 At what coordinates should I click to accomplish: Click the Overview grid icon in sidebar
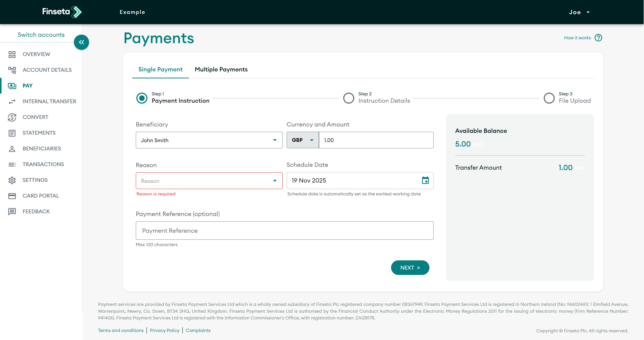[x=12, y=54]
